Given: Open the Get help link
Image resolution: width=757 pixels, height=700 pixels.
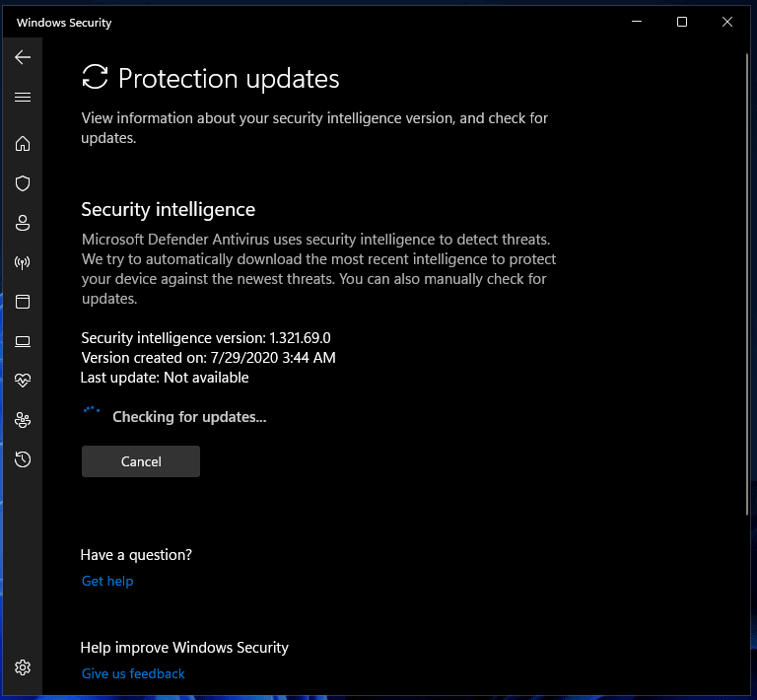Looking at the screenshot, I should point(107,581).
